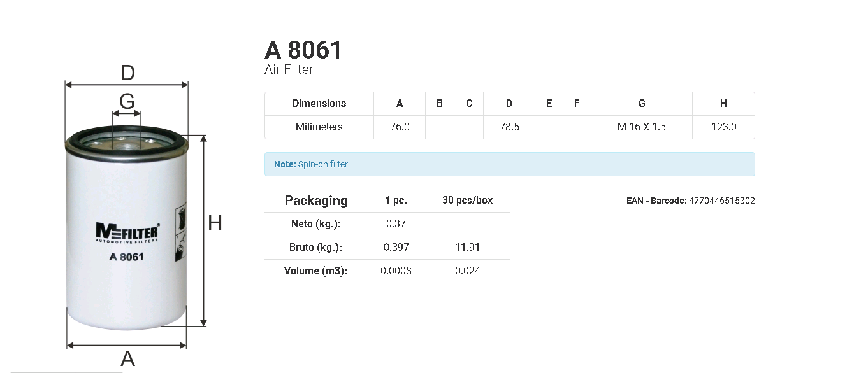Click the 0.37 neto weight value

tap(396, 224)
